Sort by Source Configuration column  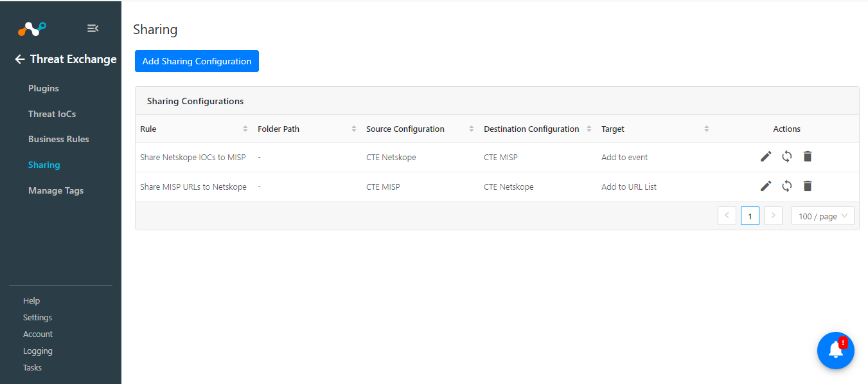click(x=472, y=129)
